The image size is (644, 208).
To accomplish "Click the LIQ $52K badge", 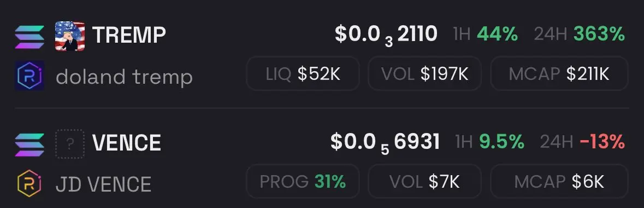I will [x=303, y=74].
